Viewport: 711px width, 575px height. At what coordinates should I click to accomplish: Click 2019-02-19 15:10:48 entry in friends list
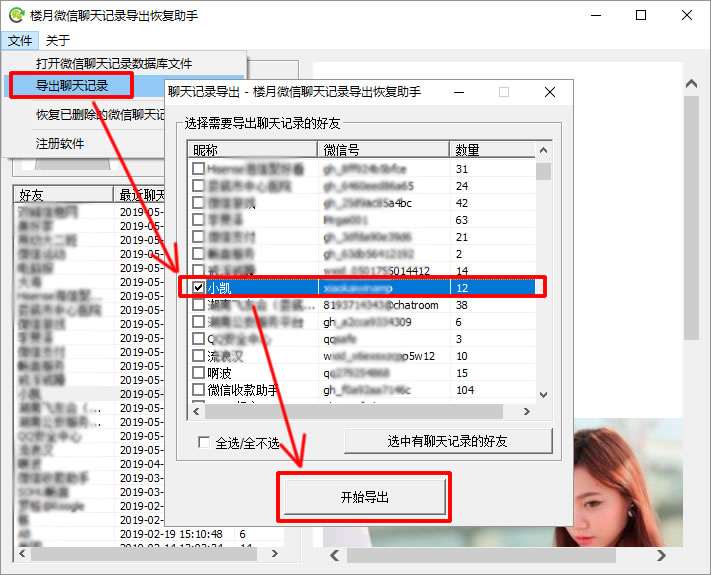coord(171,534)
